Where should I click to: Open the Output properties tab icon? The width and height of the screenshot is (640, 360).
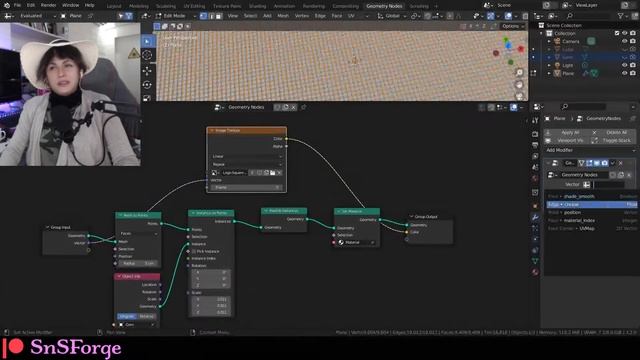coord(535,145)
